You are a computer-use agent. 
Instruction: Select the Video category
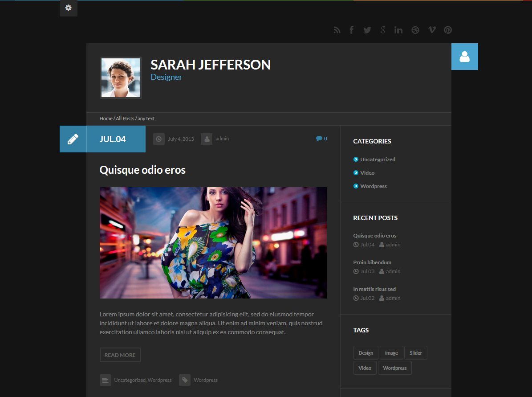coord(367,173)
